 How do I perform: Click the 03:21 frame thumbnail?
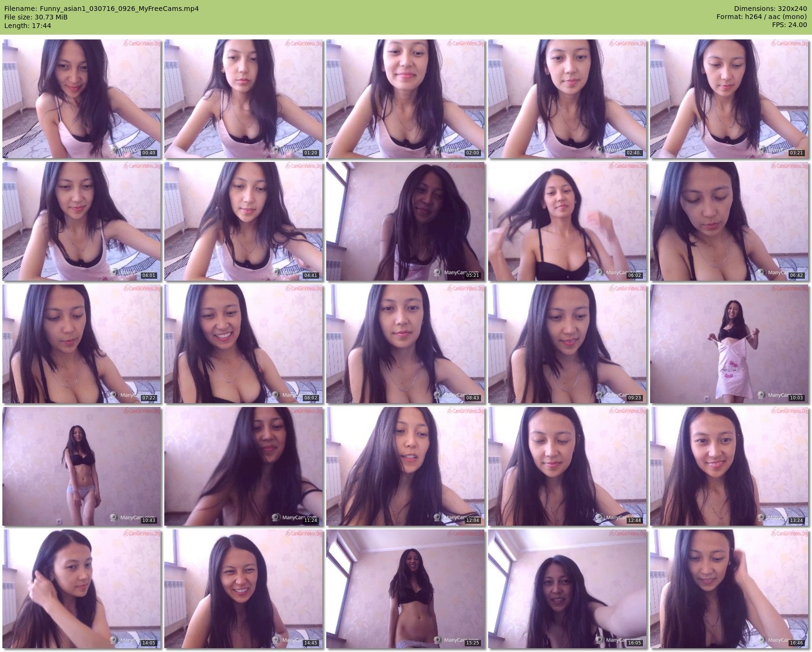[729, 99]
